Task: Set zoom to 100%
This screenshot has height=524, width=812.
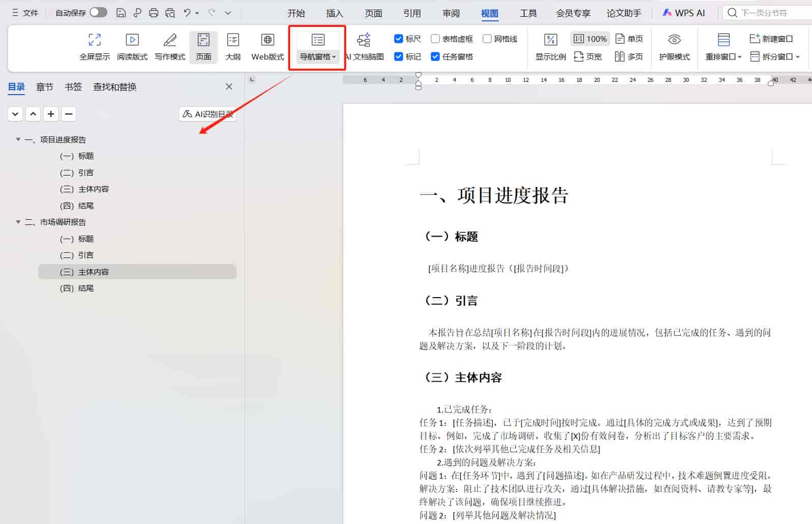Action: (591, 39)
